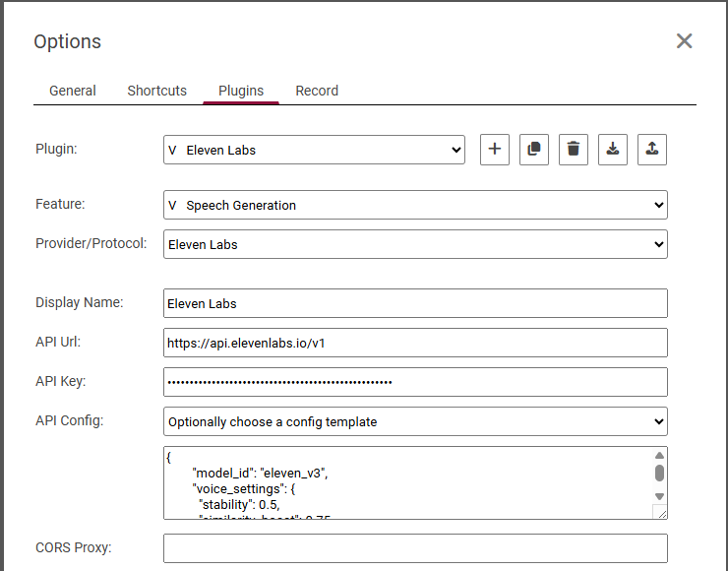Click the Feature: label
This screenshot has height=571, width=728.
coord(60,204)
